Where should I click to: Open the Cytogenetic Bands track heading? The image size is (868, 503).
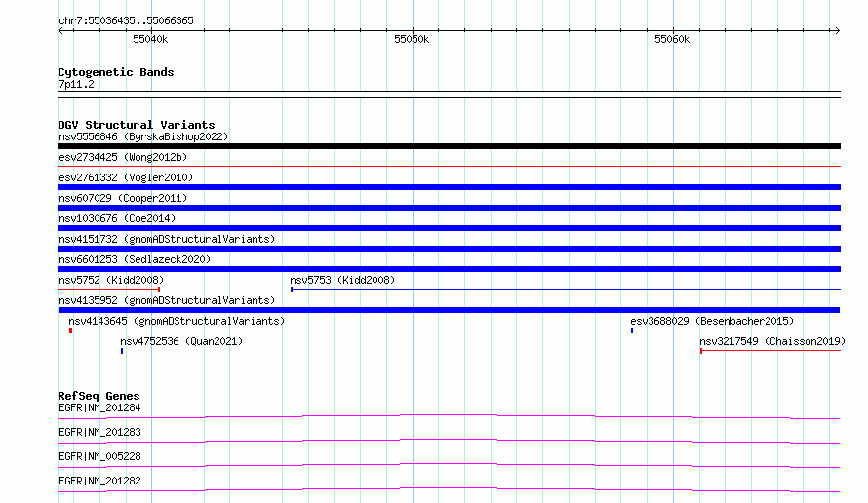[116, 72]
